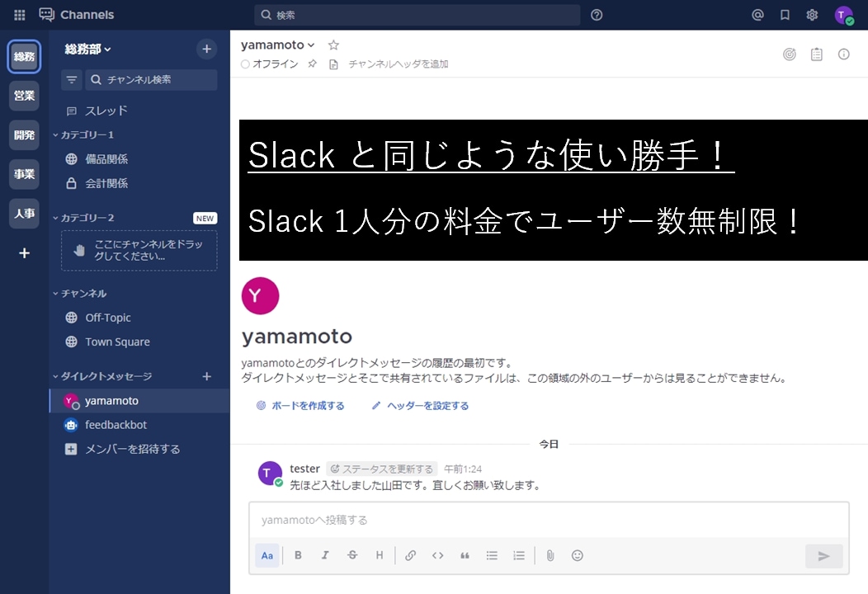Click the pin icon in header

pos(312,64)
